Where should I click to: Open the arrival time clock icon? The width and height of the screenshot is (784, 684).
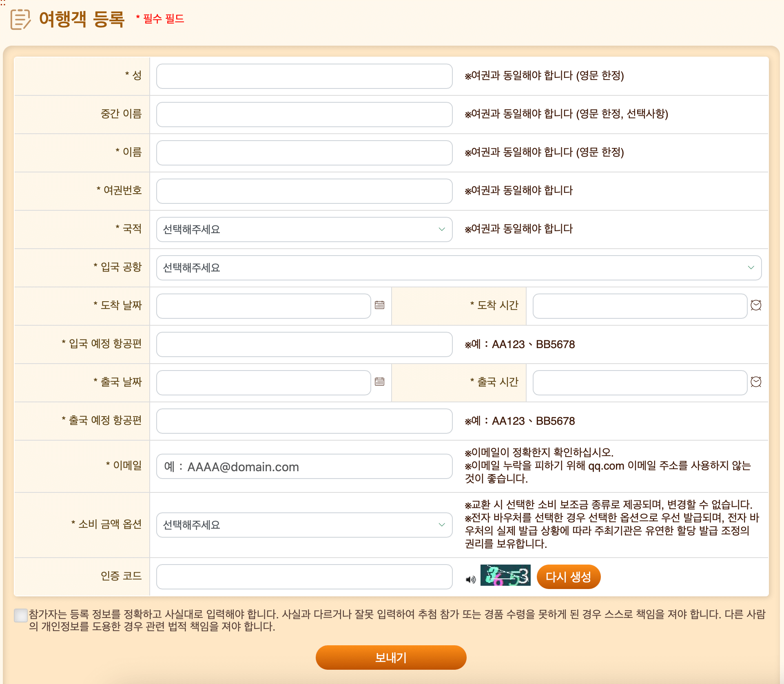[x=756, y=305]
